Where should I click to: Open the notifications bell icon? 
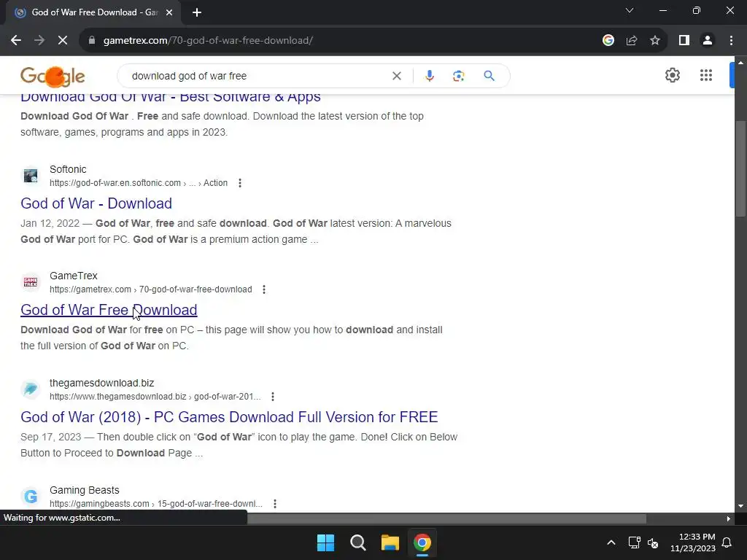(x=727, y=542)
